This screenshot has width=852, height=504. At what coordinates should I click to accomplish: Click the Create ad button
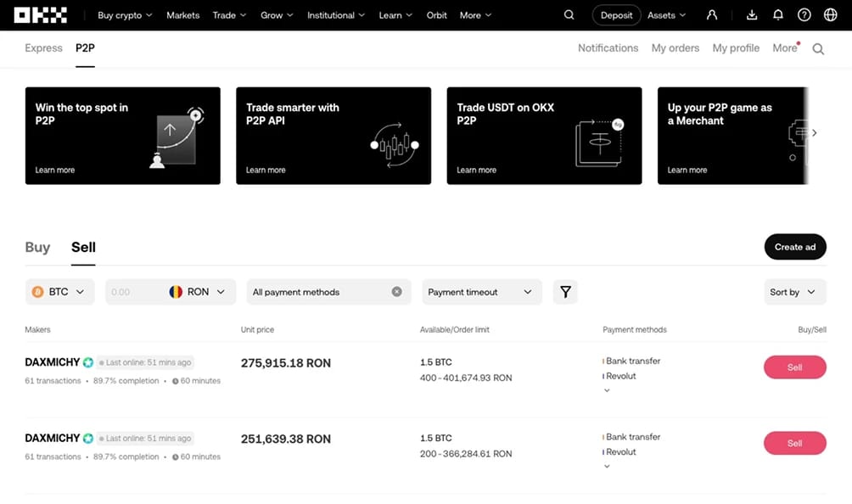pos(795,247)
